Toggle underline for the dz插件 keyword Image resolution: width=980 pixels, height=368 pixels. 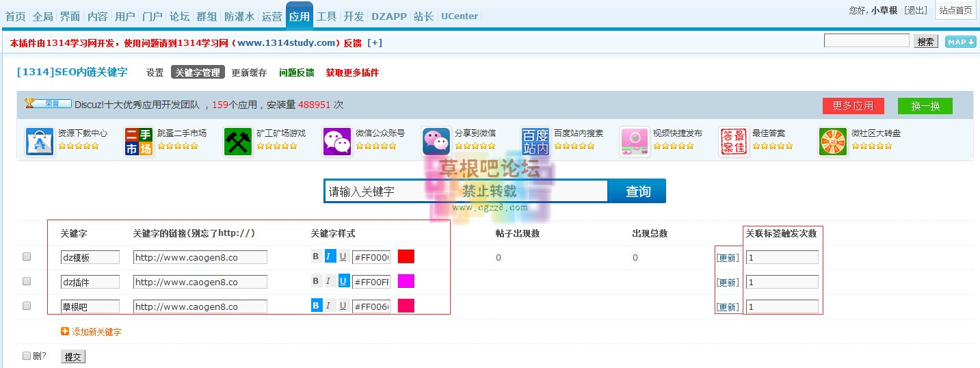pyautogui.click(x=343, y=281)
